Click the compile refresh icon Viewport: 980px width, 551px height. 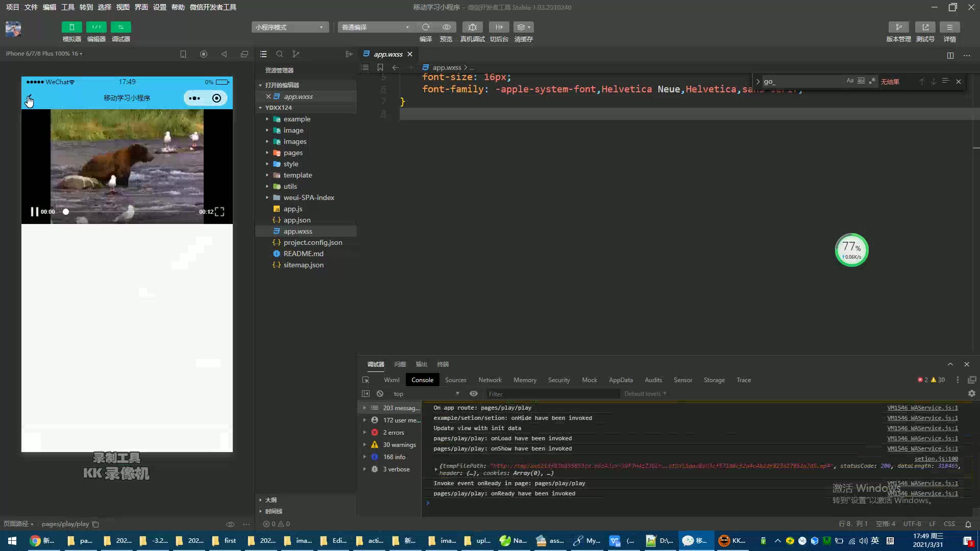[426, 27]
